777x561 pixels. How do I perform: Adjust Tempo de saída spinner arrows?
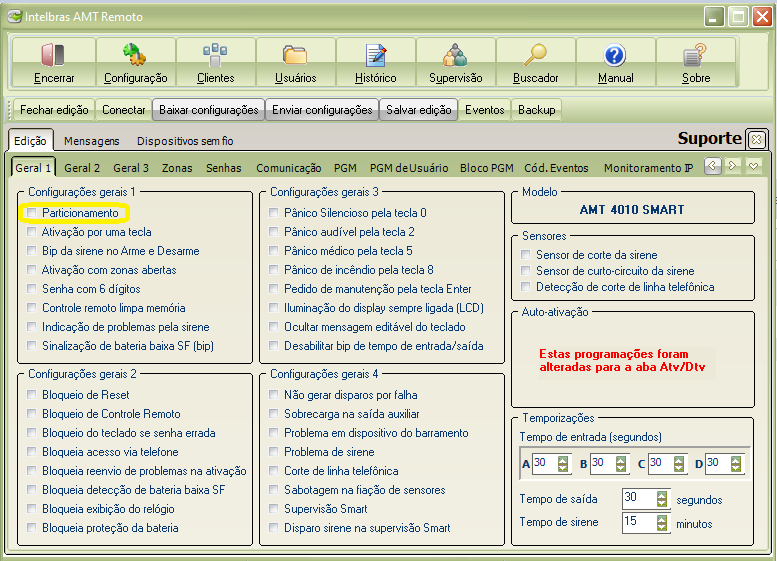point(662,499)
